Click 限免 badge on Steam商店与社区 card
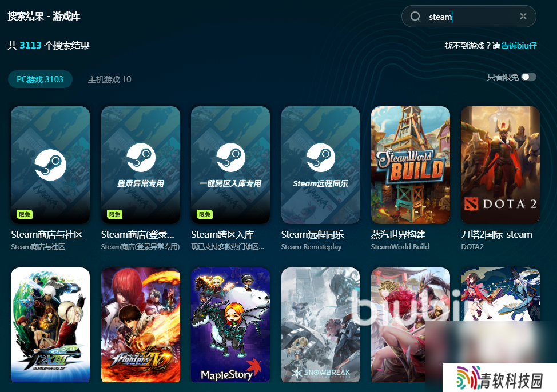Viewport: 557px width, 392px height. 25,214
